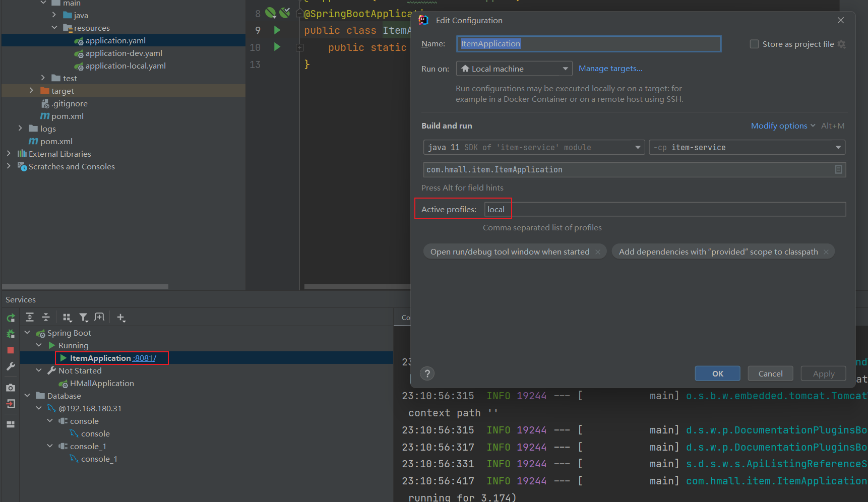Click the Exit icon in Services sidebar
The width and height of the screenshot is (868, 502).
(x=11, y=404)
